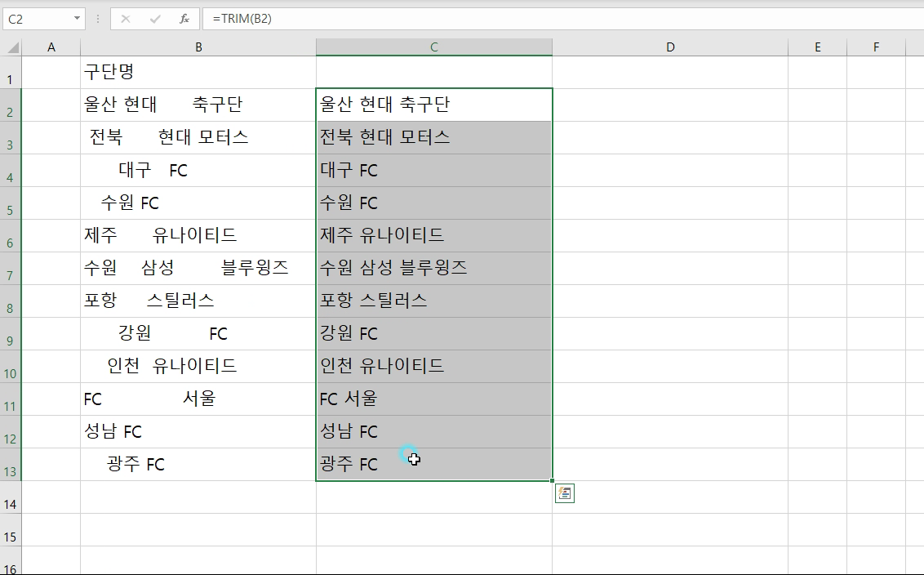Click trimmed cell C2 울산 현대 축구단
Viewport: 924px width, 575px height.
(434, 105)
